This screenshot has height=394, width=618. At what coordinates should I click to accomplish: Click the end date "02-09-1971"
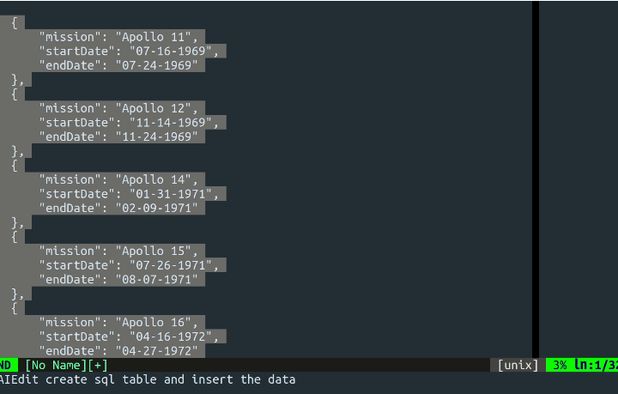click(x=156, y=208)
